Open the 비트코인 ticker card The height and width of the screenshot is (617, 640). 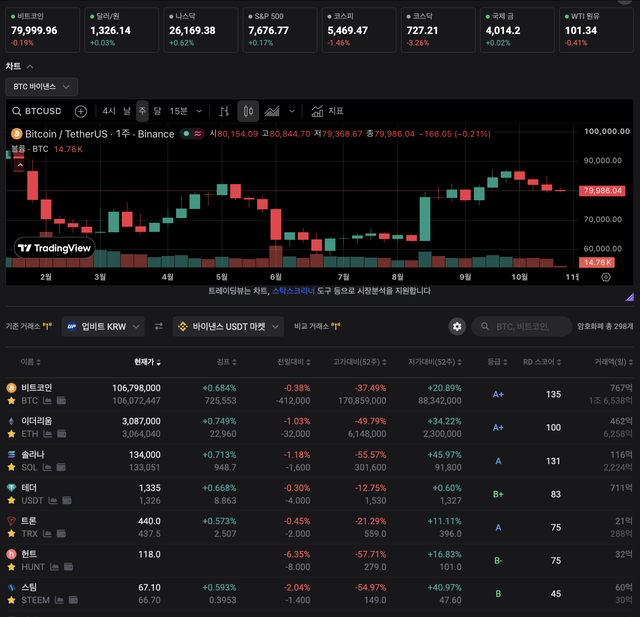coord(42,30)
